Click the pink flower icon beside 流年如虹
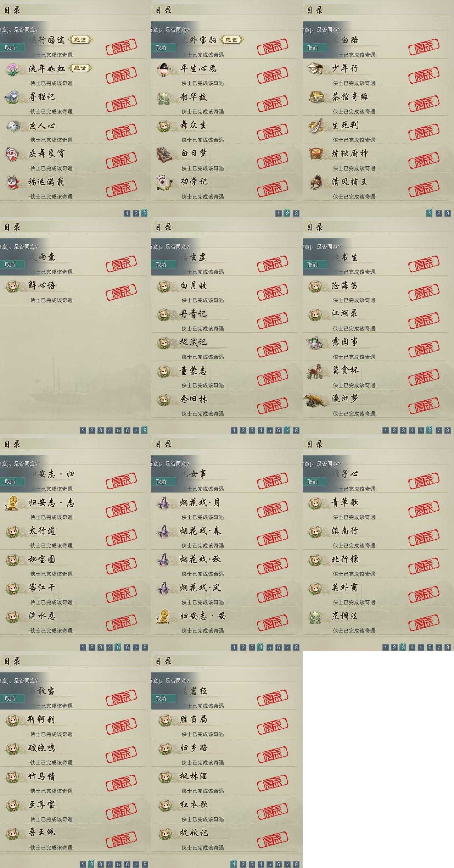Screen dimensions: 454x868 (x=12, y=69)
